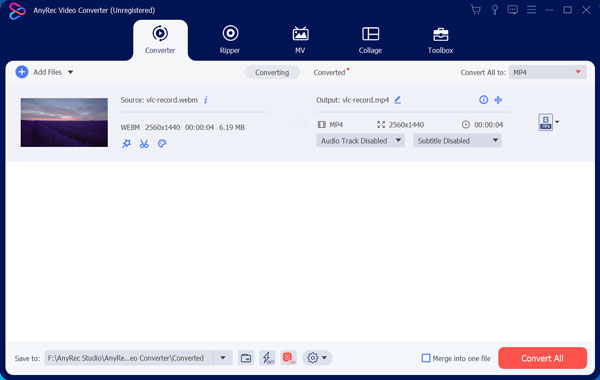Enable Merge into one file checkbox

pos(426,358)
